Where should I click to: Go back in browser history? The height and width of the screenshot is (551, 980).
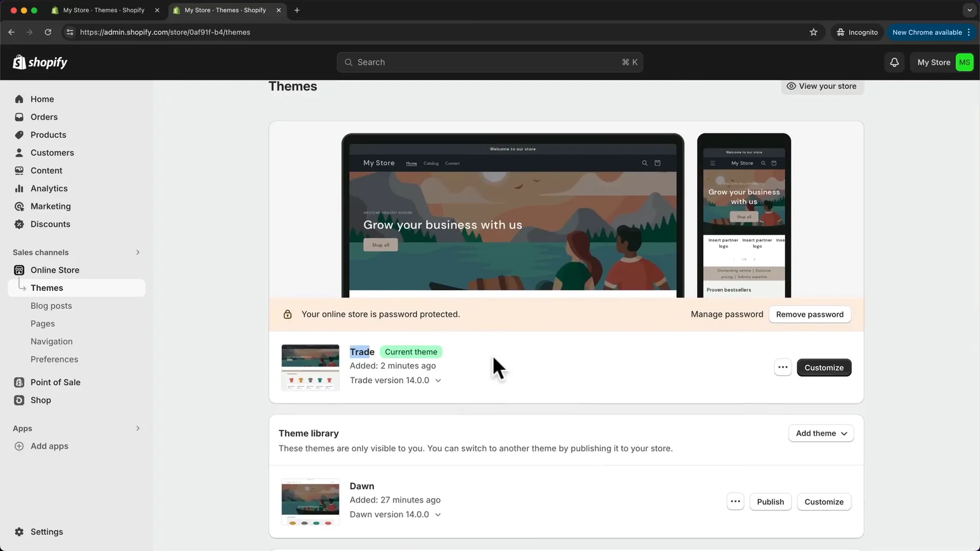click(12, 32)
